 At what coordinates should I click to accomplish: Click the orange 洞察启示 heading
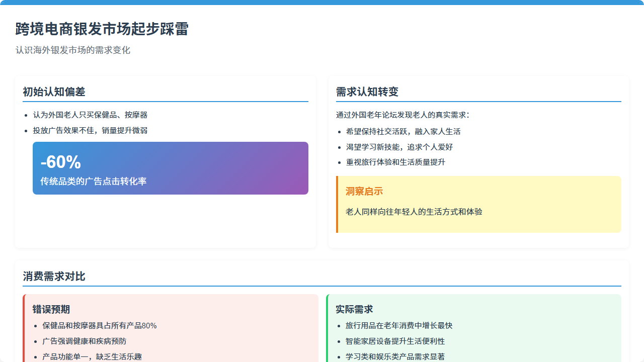click(x=364, y=192)
